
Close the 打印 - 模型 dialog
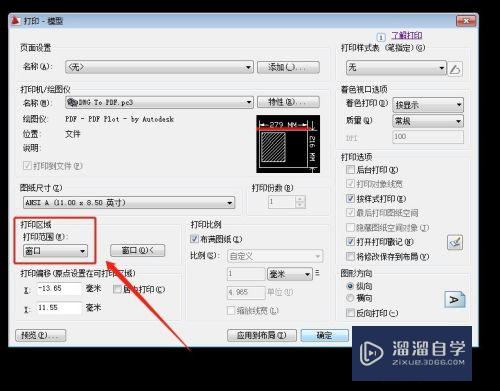tap(466, 21)
